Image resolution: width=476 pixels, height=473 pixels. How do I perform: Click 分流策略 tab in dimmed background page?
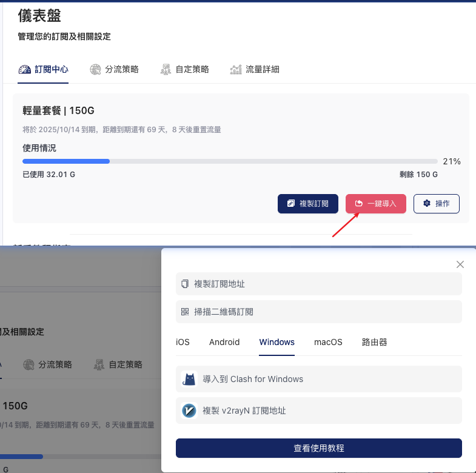48,364
